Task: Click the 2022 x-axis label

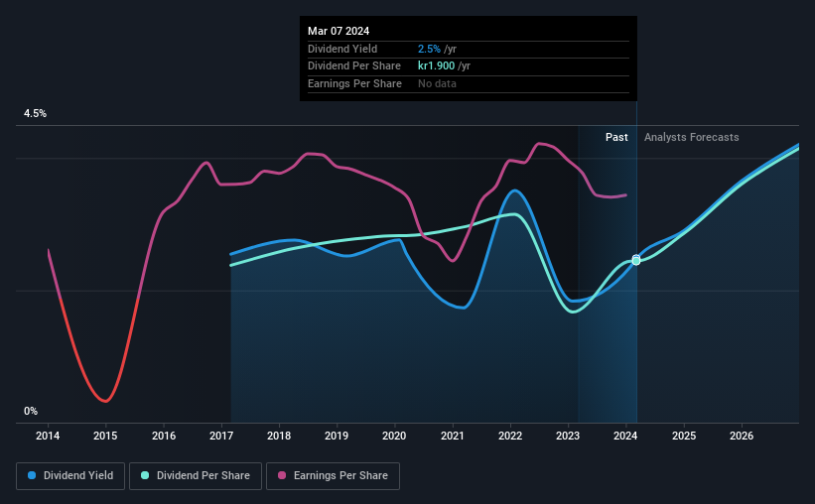Action: [x=510, y=436]
